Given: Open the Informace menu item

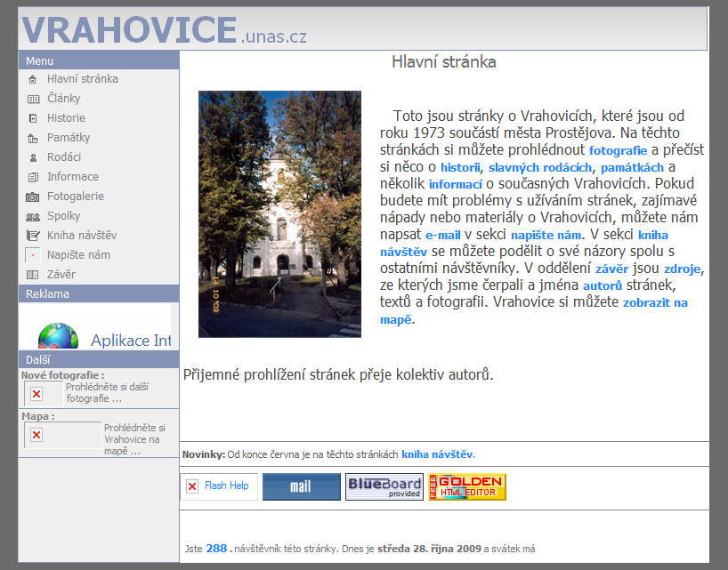Looking at the screenshot, I should (72, 177).
